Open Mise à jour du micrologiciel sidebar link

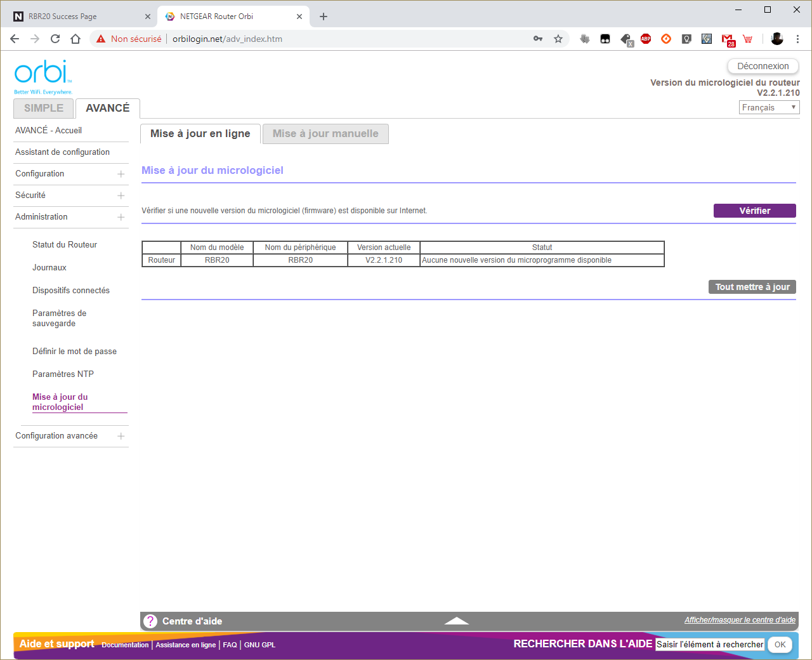(x=60, y=402)
